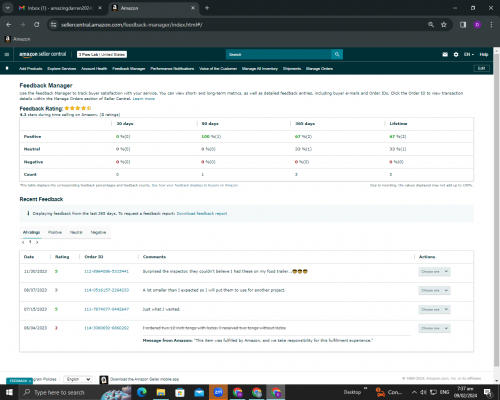Click the Help link in the header
The height and width of the screenshot is (400, 500).
[484, 54]
